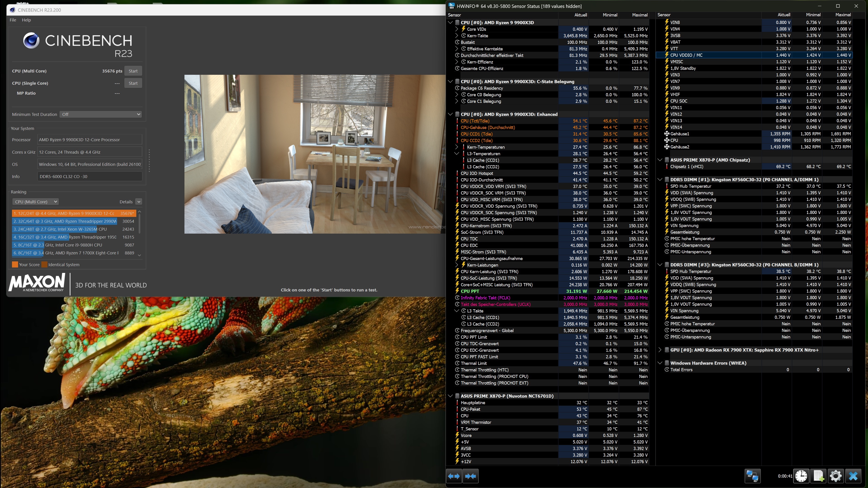Select the CPU SOC voltage row

(x=757, y=101)
